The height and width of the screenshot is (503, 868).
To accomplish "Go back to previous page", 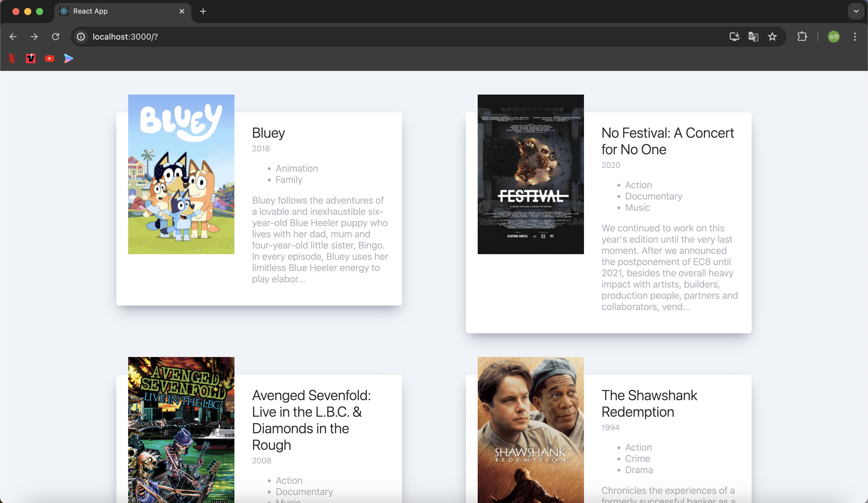I will (x=13, y=37).
